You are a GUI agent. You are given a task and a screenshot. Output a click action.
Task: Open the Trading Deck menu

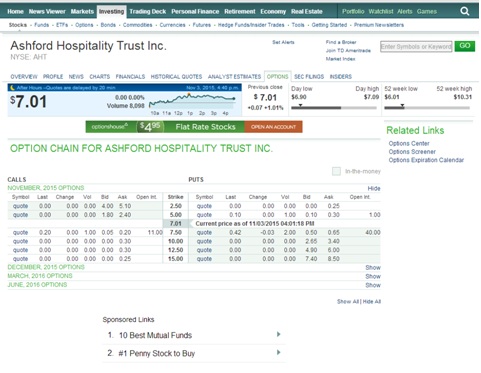click(x=148, y=11)
